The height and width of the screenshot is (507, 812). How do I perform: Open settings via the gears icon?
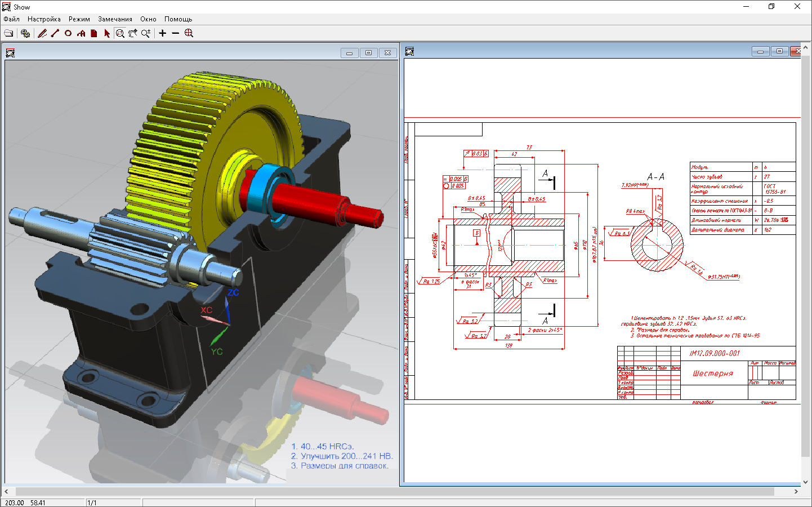(25, 33)
